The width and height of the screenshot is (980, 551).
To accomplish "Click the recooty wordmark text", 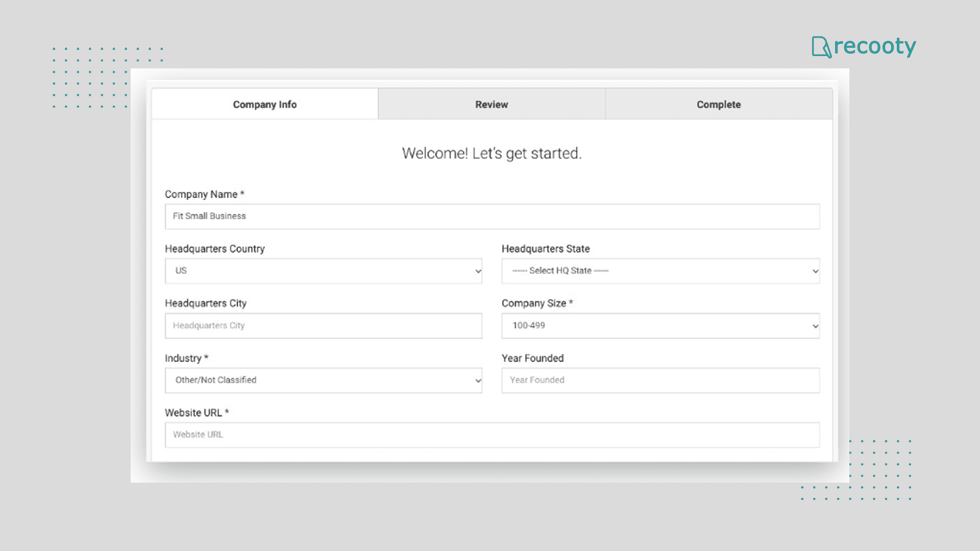I will (x=875, y=46).
